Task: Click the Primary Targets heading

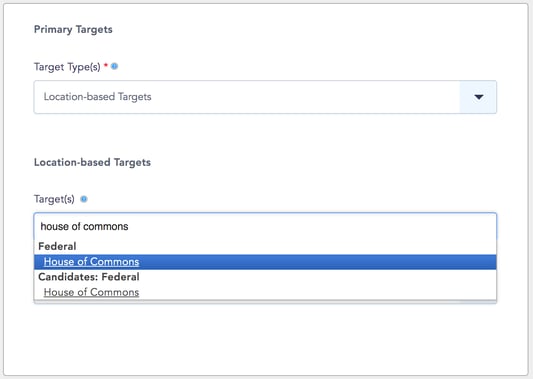Action: pyautogui.click(x=73, y=30)
